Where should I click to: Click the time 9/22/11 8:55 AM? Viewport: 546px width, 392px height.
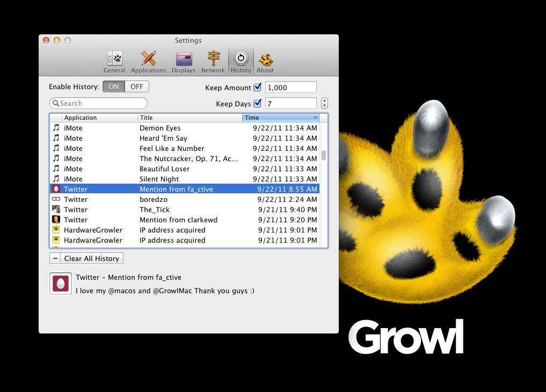[x=287, y=189]
